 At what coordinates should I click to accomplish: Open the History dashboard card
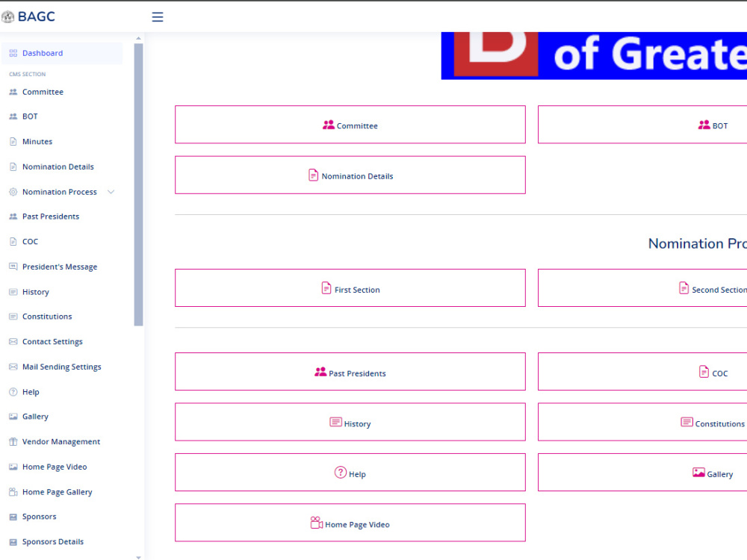350,422
